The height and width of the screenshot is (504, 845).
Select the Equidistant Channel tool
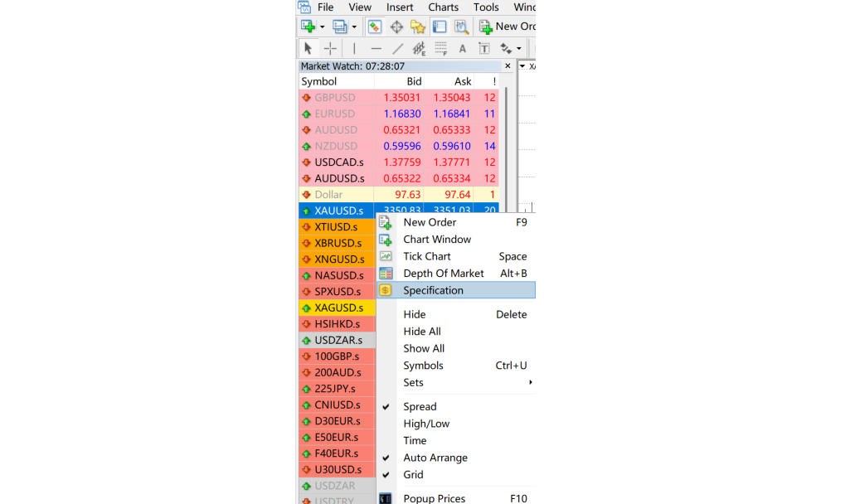point(419,48)
